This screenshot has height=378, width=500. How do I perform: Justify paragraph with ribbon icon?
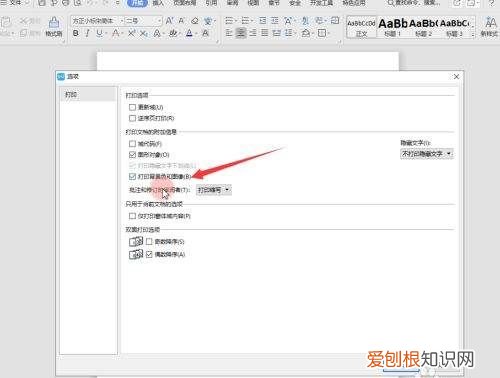tap(265, 33)
